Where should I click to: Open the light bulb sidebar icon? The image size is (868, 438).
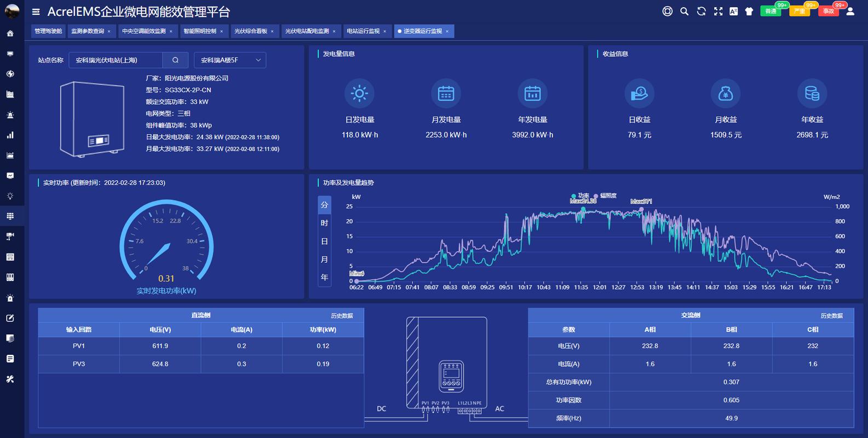pyautogui.click(x=10, y=196)
